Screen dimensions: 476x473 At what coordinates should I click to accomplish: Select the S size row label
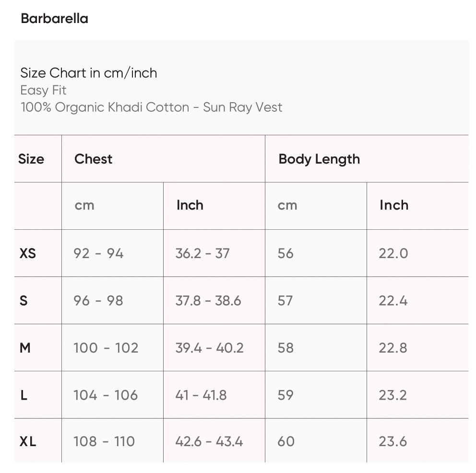coord(24,301)
